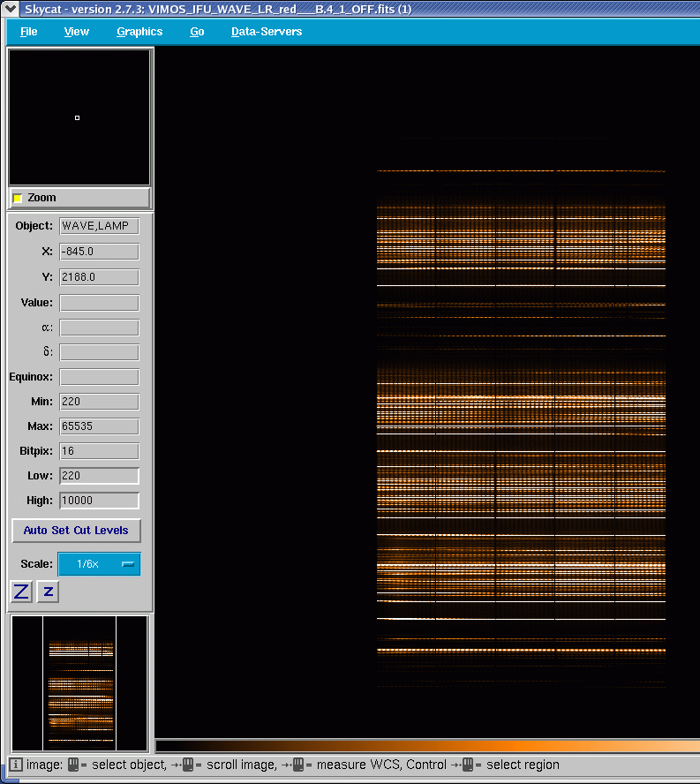Click the Equinox field
Screen dimensions: 700x784
pyautogui.click(x=99, y=377)
